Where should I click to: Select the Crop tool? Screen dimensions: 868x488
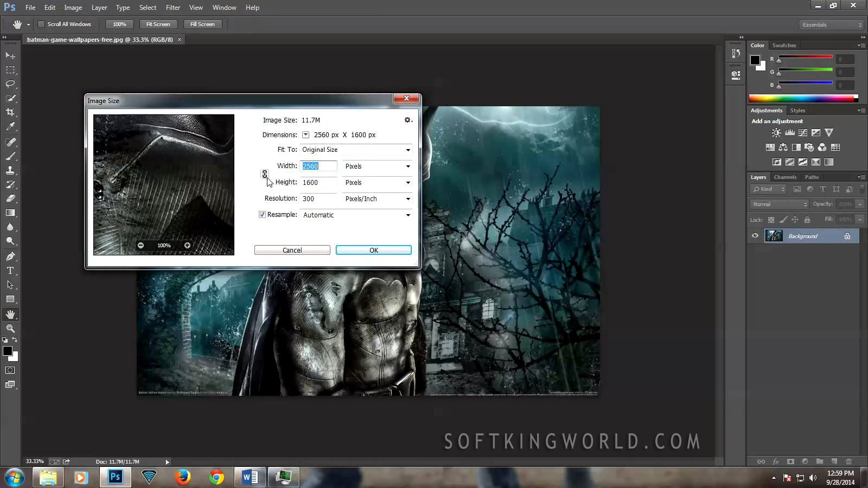[10, 112]
